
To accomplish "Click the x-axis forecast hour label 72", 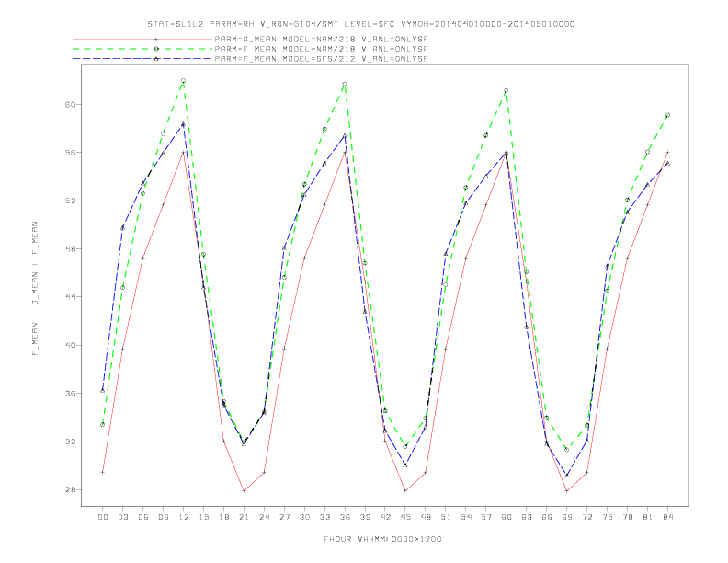I will [x=587, y=517].
